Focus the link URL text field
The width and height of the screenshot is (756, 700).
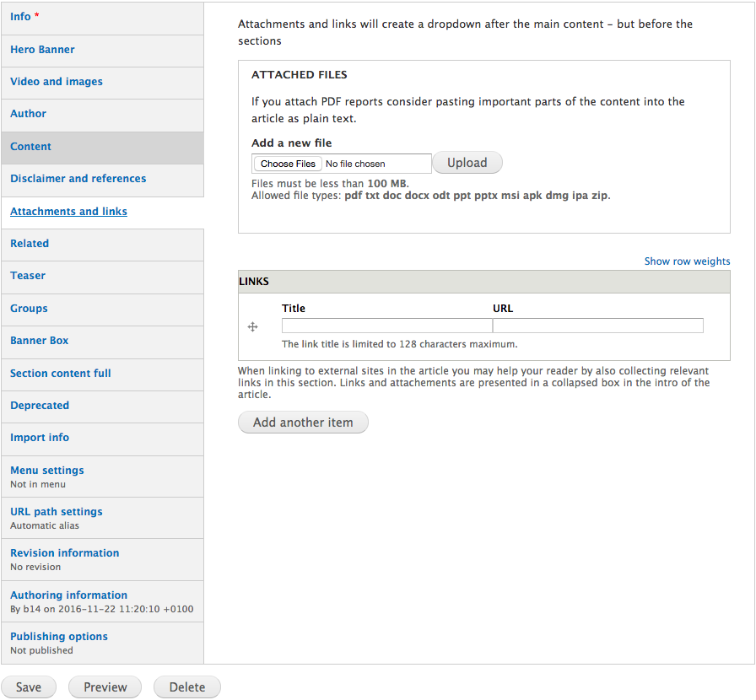point(597,326)
